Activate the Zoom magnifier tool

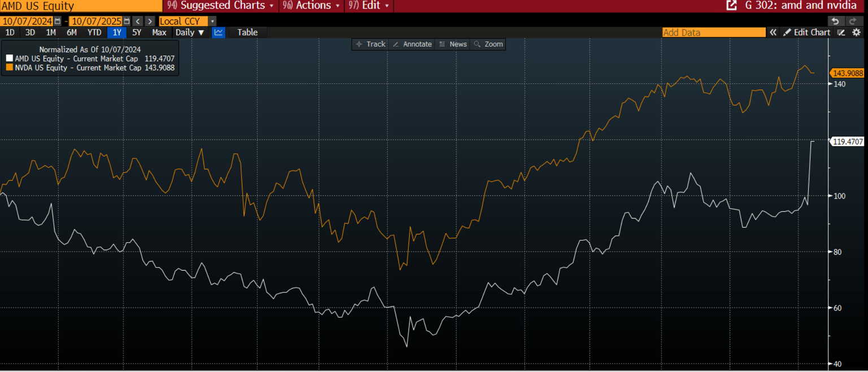488,44
